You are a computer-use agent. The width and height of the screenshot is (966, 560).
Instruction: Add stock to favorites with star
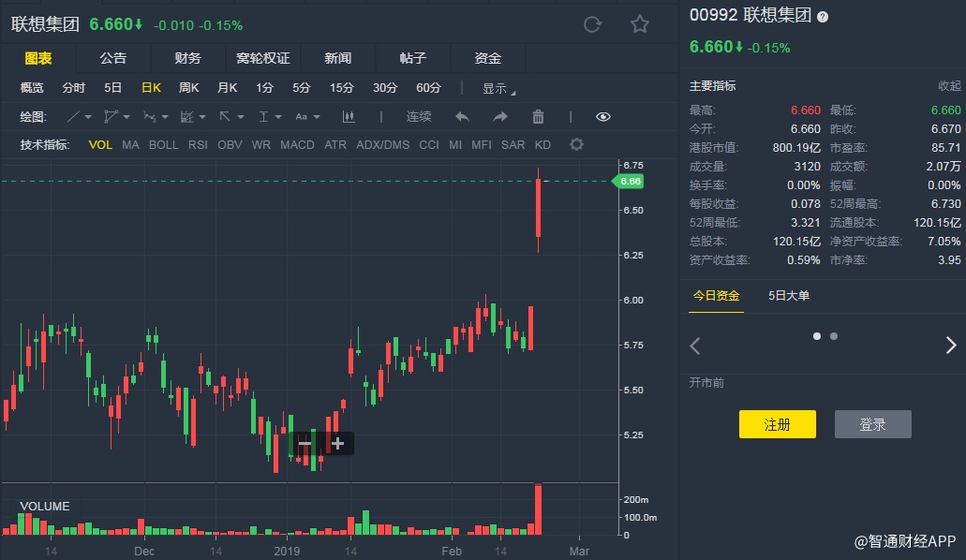[x=640, y=24]
